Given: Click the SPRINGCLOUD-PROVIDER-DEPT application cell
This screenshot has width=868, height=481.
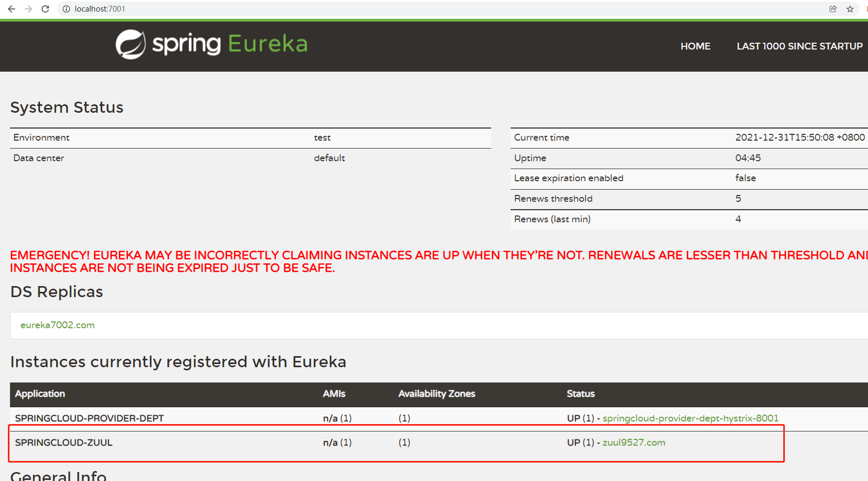Looking at the screenshot, I should [89, 418].
